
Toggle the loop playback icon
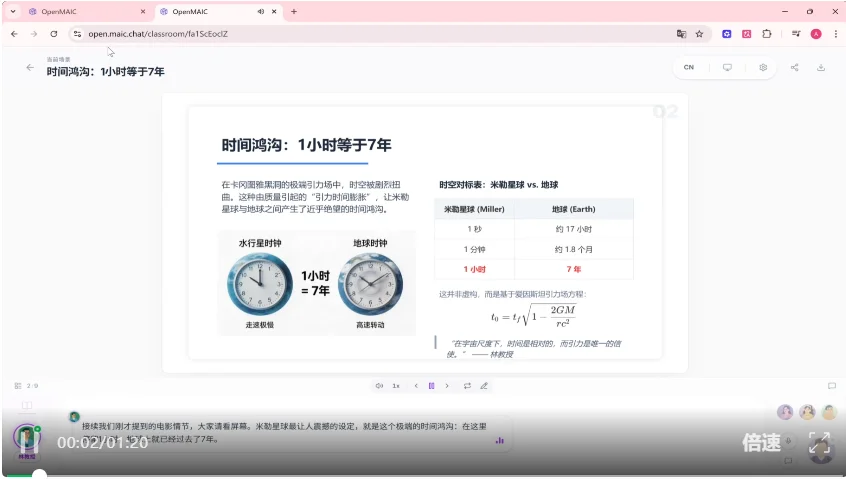(x=467, y=386)
